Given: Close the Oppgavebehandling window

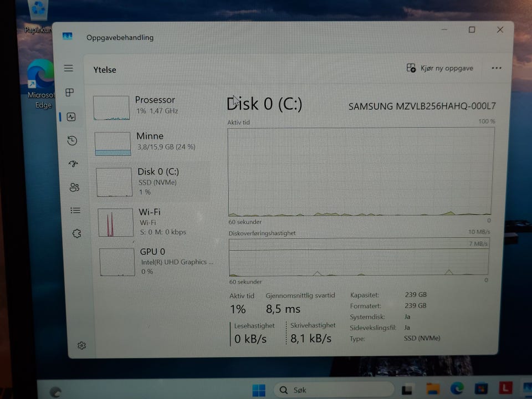Looking at the screenshot, I should pyautogui.click(x=500, y=30).
